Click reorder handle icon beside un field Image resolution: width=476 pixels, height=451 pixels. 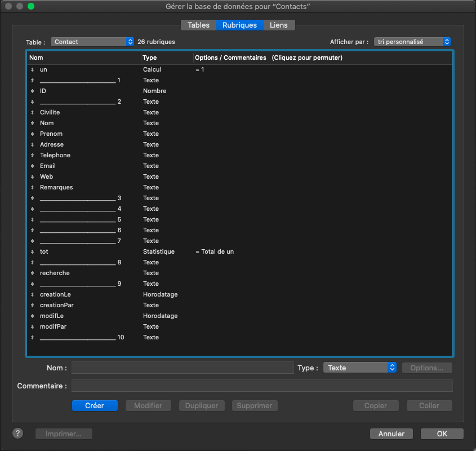tap(33, 69)
